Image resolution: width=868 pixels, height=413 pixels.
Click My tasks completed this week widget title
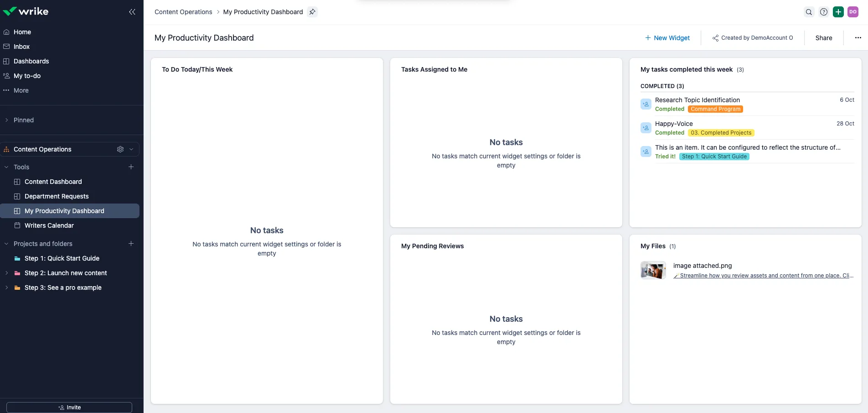point(687,69)
